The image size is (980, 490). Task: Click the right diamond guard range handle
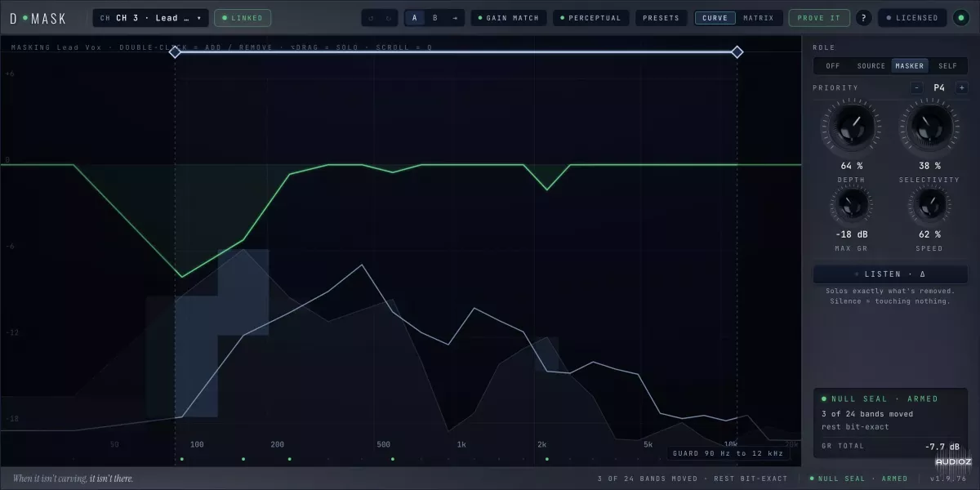click(737, 51)
